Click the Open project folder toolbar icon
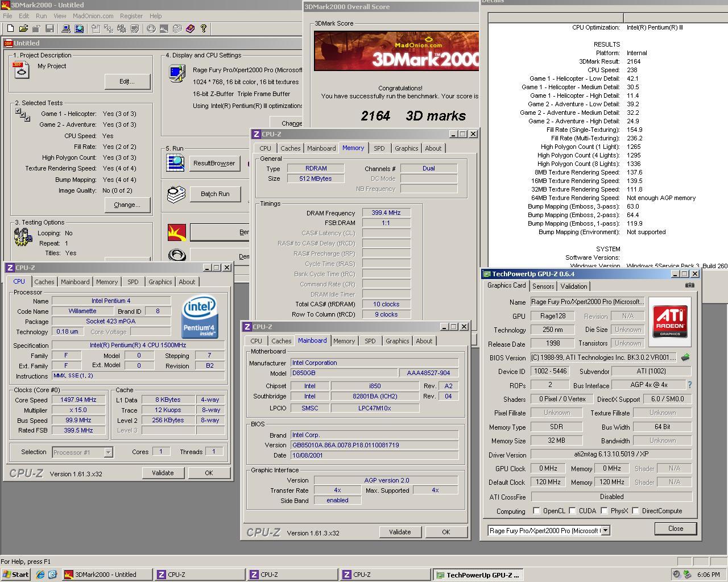This screenshot has width=728, height=582. point(23,28)
